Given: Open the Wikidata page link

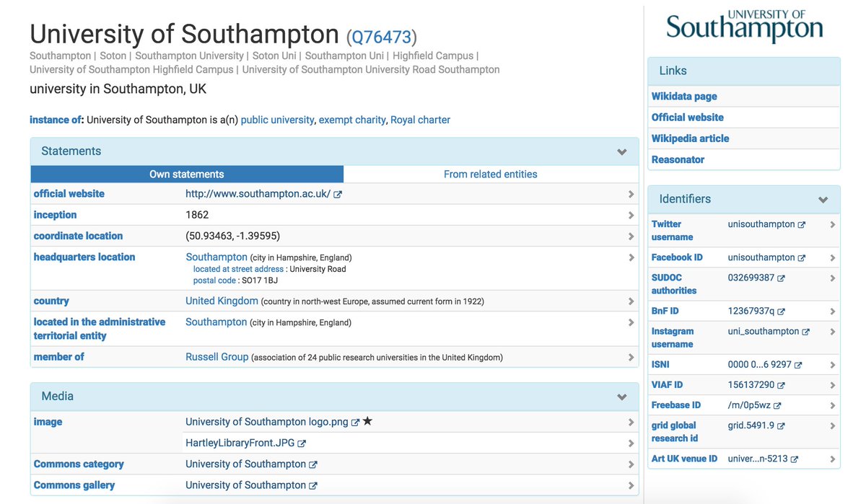Looking at the screenshot, I should pyautogui.click(x=684, y=96).
